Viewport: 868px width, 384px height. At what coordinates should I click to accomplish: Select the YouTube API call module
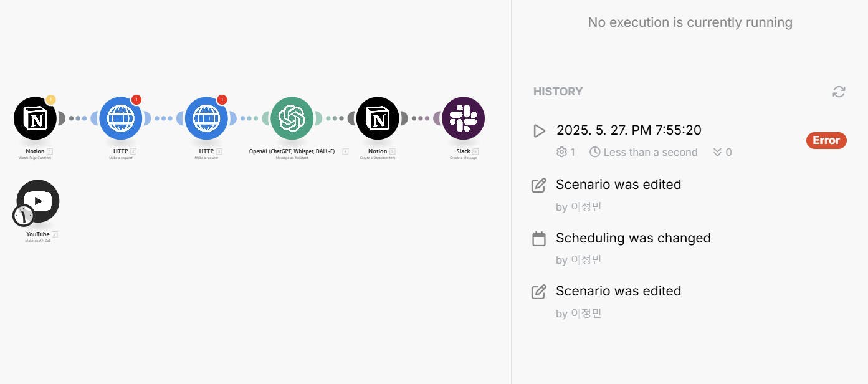(x=39, y=201)
